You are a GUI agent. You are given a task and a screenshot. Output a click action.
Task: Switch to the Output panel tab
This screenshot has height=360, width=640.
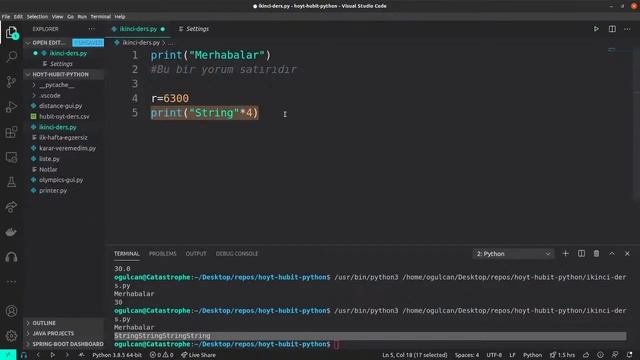tap(196, 253)
